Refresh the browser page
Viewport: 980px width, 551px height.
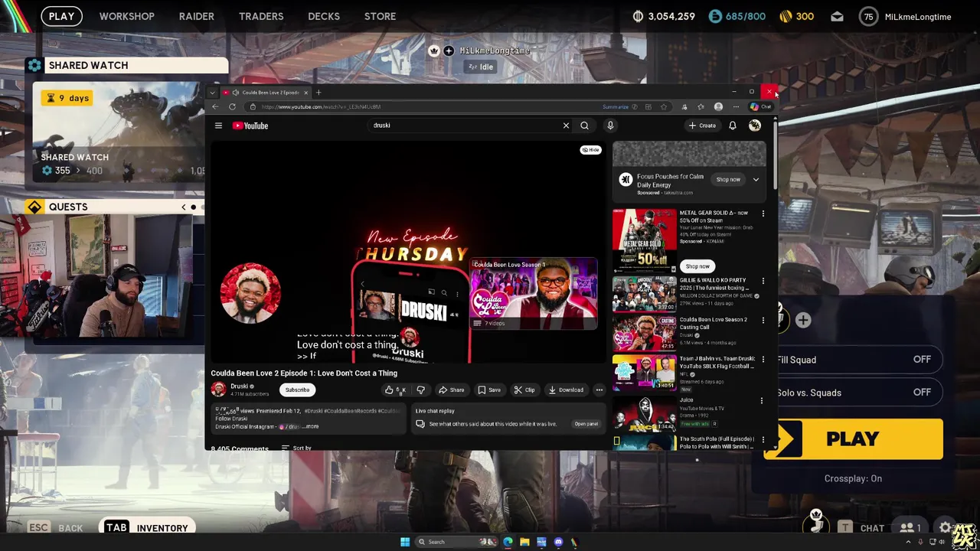tap(232, 106)
